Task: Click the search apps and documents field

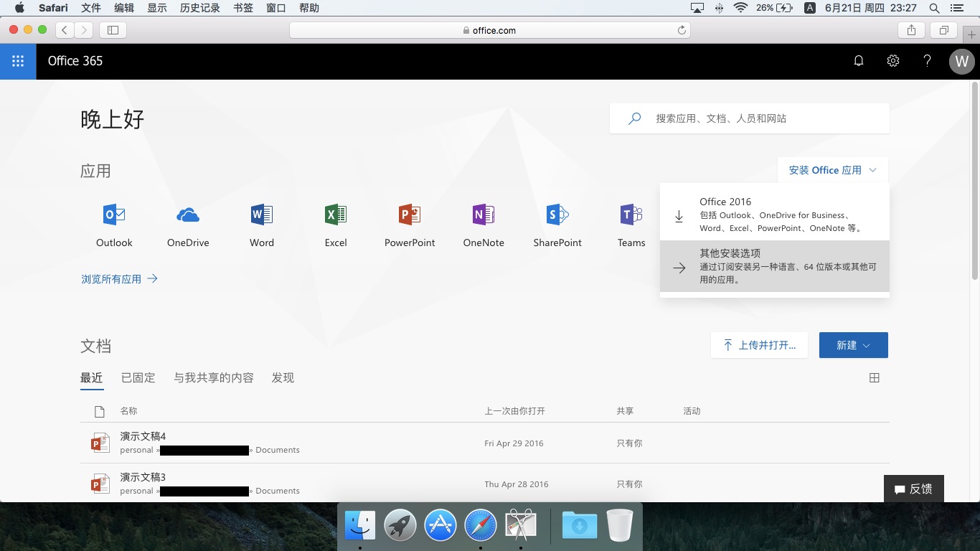Action: 750,118
